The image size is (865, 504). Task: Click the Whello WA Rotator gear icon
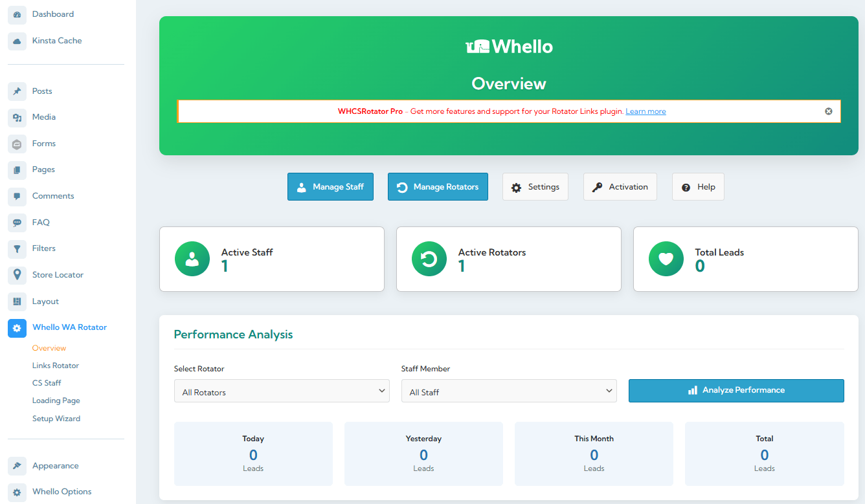pyautogui.click(x=17, y=328)
